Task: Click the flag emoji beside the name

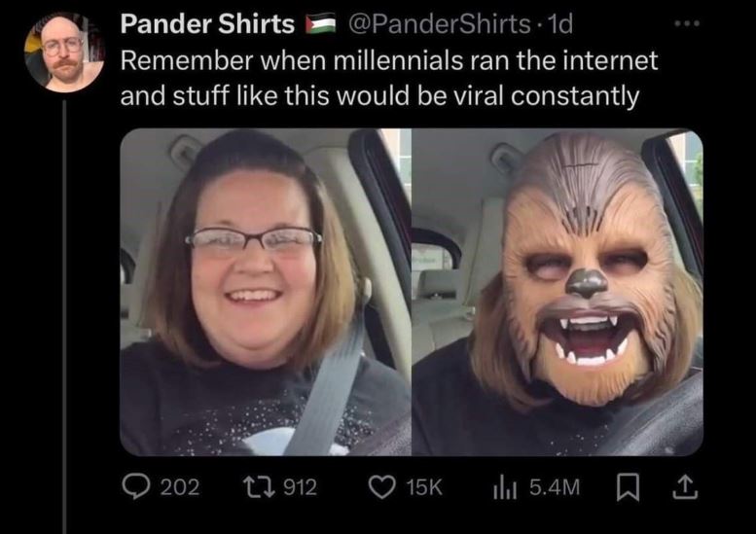Action: pos(321,24)
